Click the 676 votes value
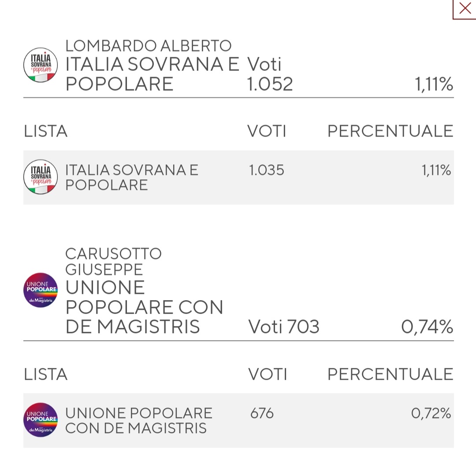Image resolution: width=476 pixels, height=468 pixels. 262,413
